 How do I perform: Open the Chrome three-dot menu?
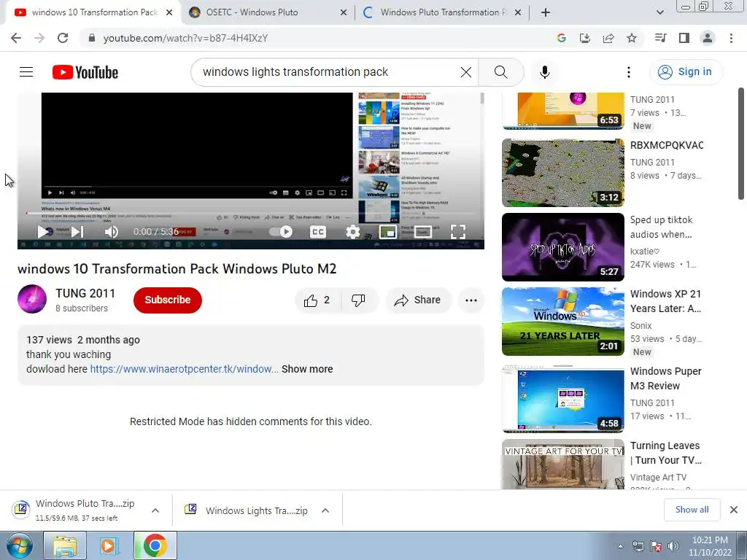(x=731, y=38)
